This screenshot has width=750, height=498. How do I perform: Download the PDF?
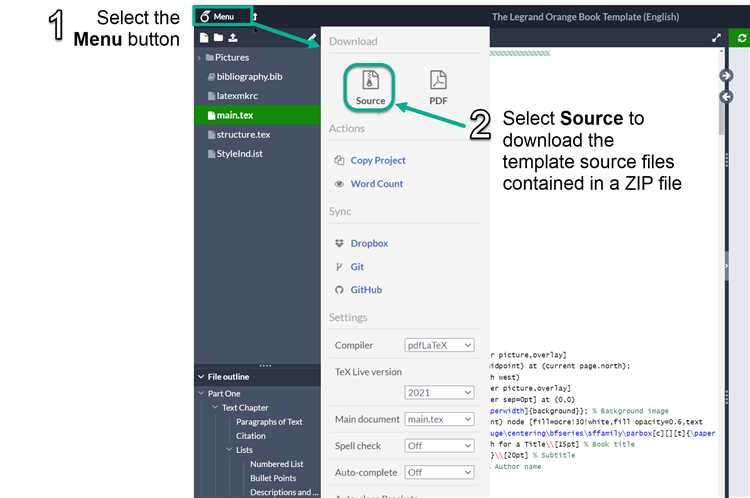point(438,88)
